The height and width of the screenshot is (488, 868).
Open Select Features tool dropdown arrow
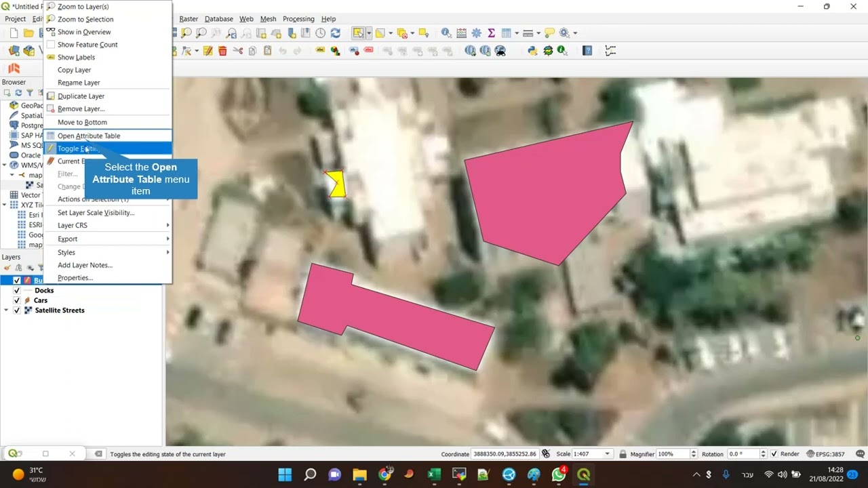pos(368,33)
